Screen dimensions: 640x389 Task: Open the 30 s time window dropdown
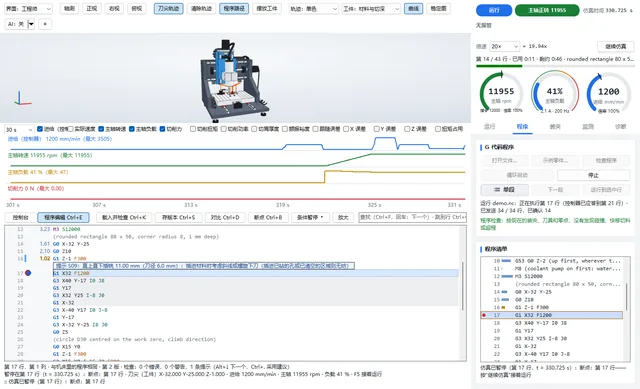19,129
